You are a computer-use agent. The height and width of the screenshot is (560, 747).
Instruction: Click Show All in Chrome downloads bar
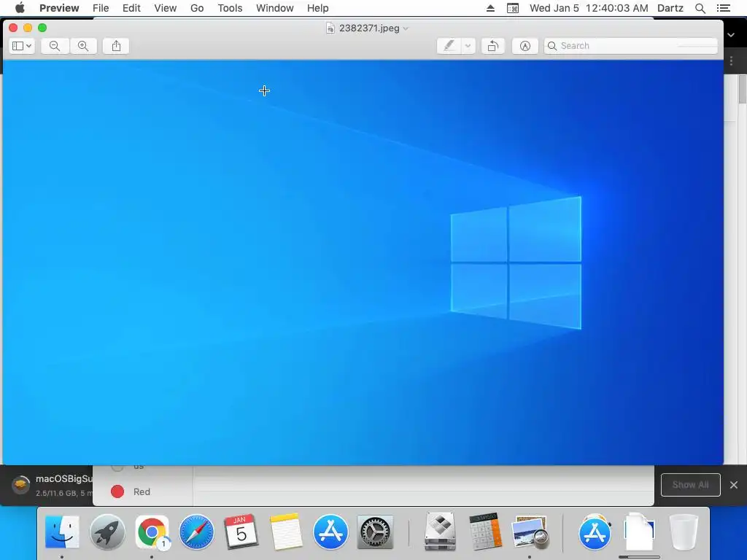click(690, 485)
